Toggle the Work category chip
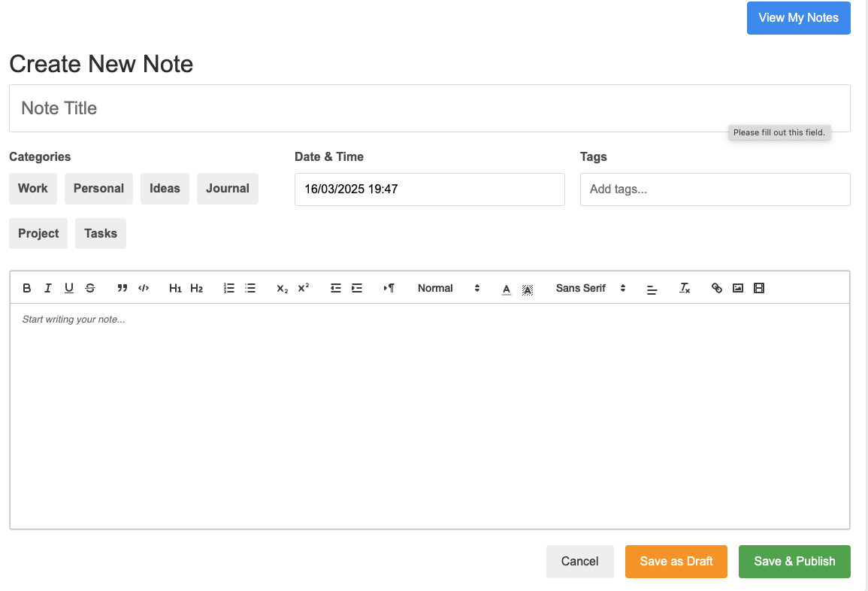This screenshot has height=591, width=868. pos(32,189)
